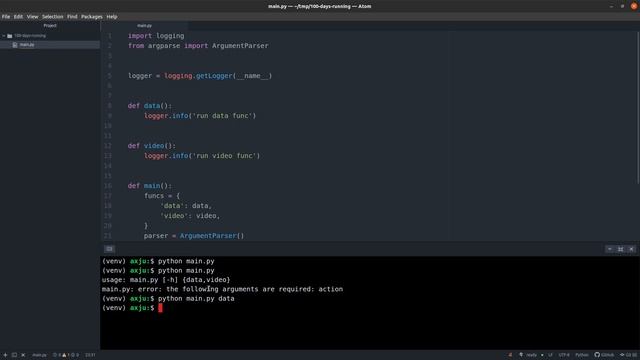640x360 pixels.
Task: Click the Project panel tab
Action: pos(50,26)
